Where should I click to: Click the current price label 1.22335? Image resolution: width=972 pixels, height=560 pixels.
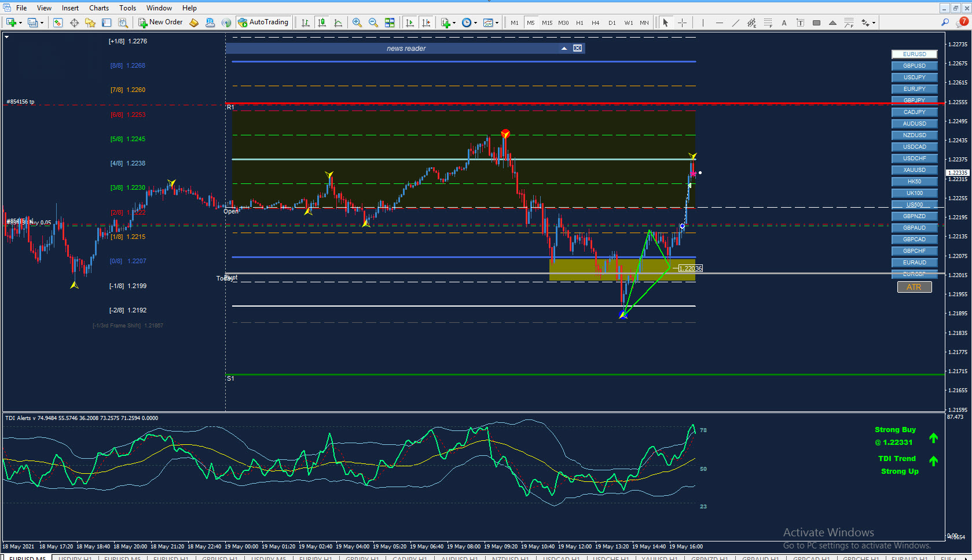(958, 172)
